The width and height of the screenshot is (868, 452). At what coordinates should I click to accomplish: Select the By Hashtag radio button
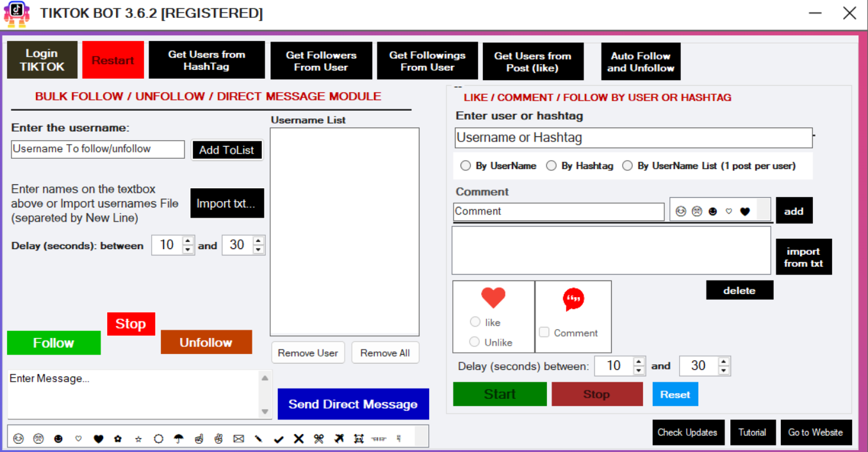tap(551, 166)
